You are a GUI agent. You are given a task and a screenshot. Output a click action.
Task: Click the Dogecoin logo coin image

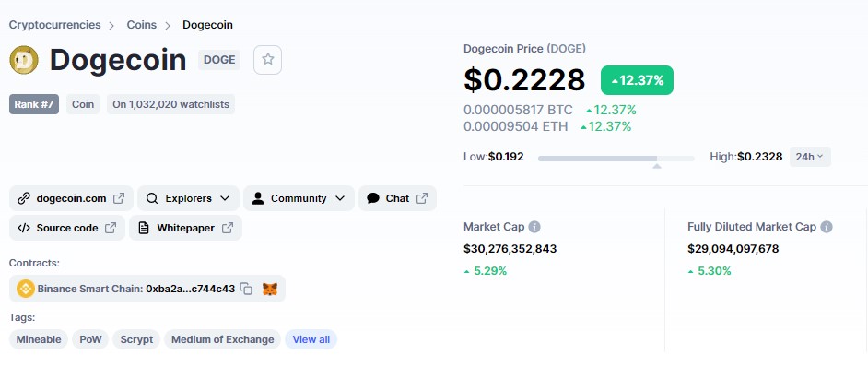click(x=24, y=60)
